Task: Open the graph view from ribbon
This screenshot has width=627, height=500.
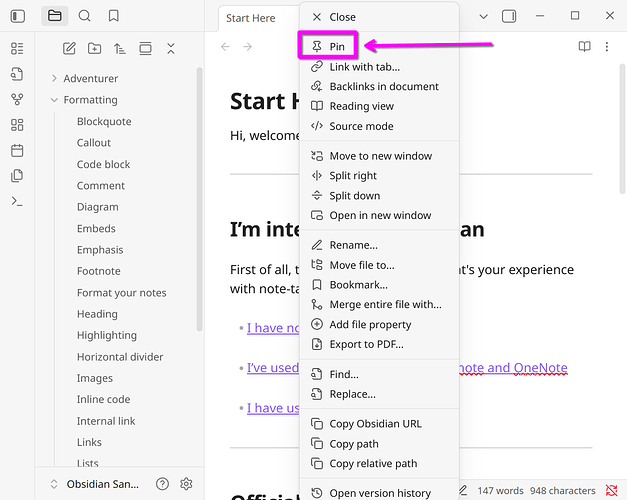Action: 17,99
